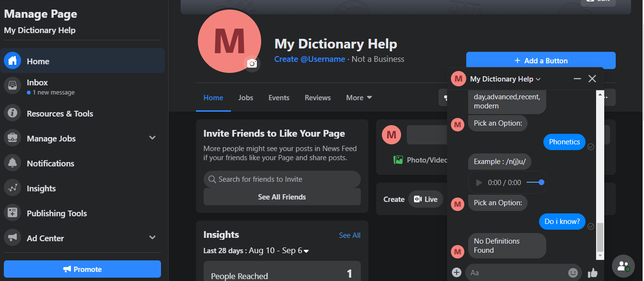
Task: Open Publishing Tools icon
Action: (x=12, y=213)
